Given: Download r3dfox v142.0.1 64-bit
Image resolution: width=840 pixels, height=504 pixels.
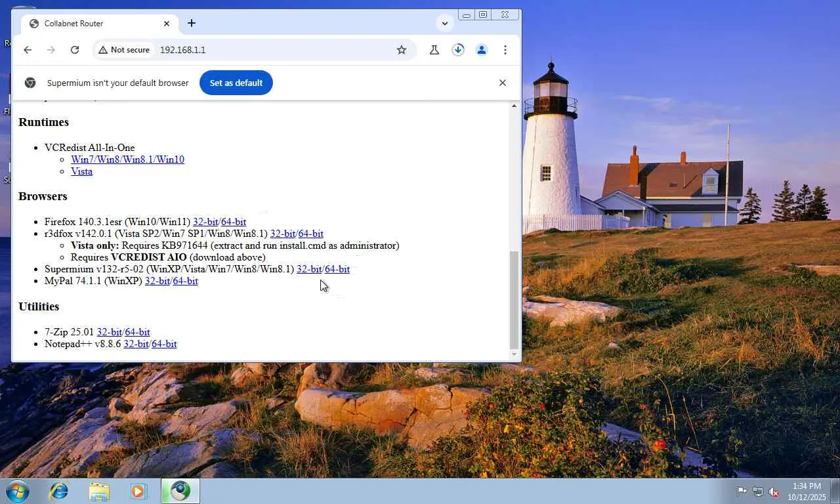Looking at the screenshot, I should pos(311,234).
